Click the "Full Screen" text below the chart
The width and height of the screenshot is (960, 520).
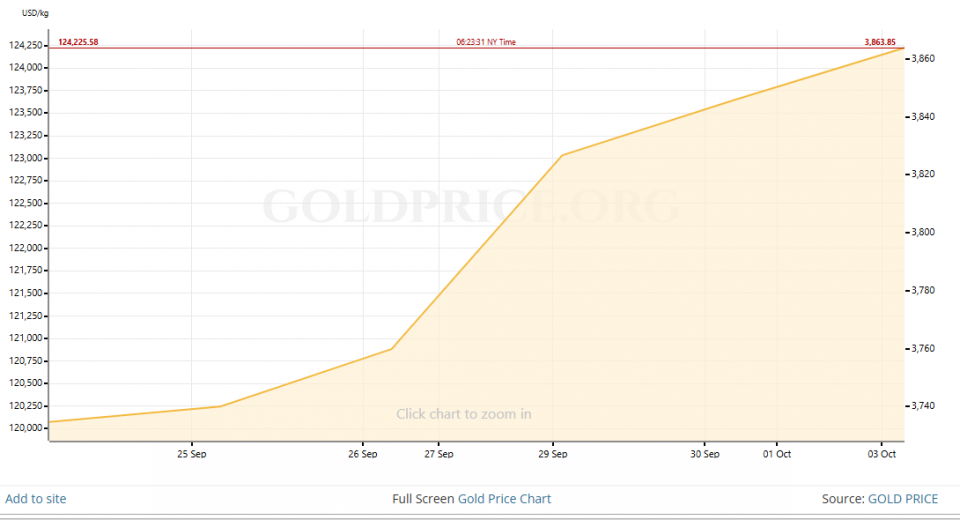click(x=424, y=498)
